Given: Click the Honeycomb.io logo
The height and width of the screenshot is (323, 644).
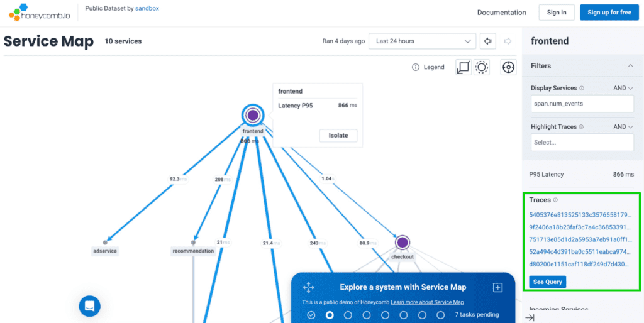Looking at the screenshot, I should coord(40,13).
